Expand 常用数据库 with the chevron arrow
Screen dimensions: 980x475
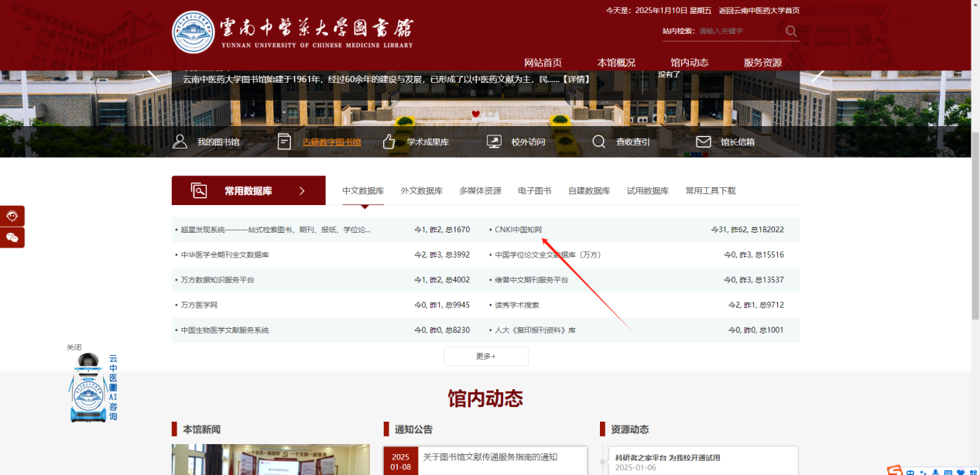(302, 190)
